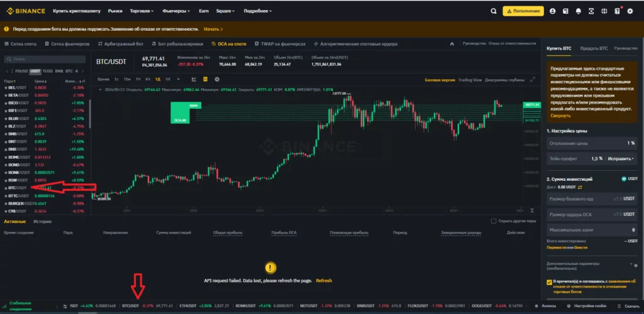
Task: Click the search magnifier icon in header
Action: [492, 11]
